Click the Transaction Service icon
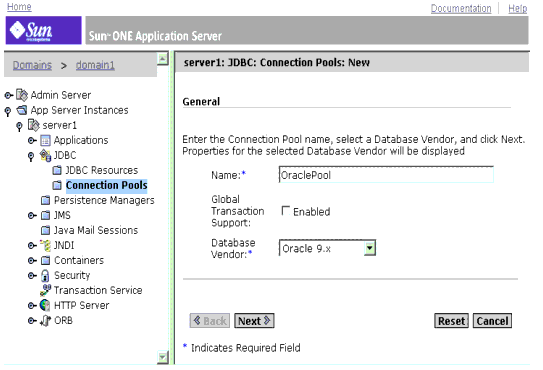 (45, 290)
